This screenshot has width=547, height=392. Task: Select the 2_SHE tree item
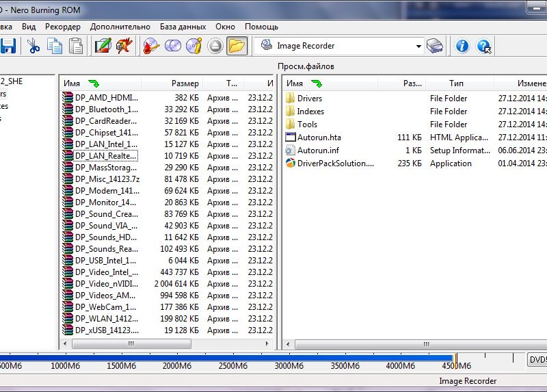pos(11,81)
